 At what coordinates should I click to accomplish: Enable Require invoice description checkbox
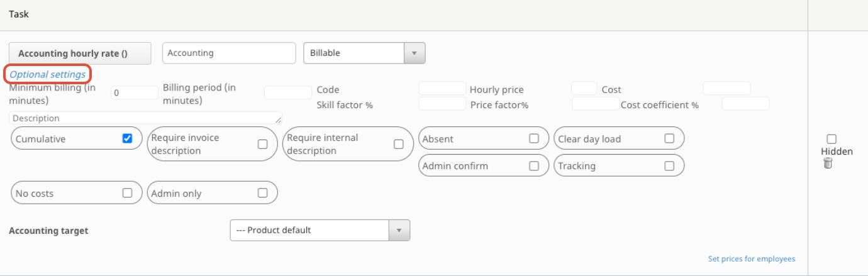point(263,144)
